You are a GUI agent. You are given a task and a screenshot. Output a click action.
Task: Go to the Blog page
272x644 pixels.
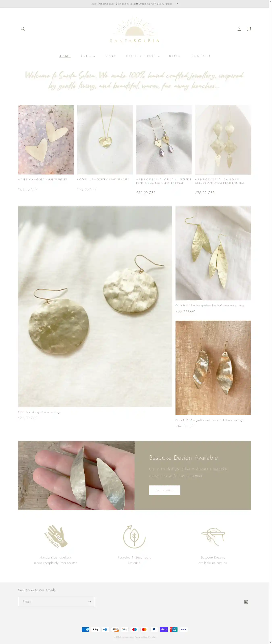coord(175,56)
